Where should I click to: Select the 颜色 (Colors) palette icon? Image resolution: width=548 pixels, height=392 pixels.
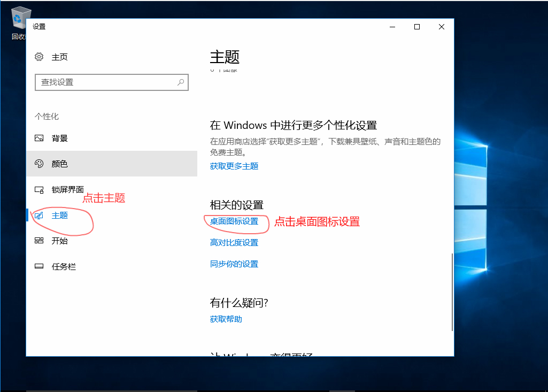tap(40, 164)
